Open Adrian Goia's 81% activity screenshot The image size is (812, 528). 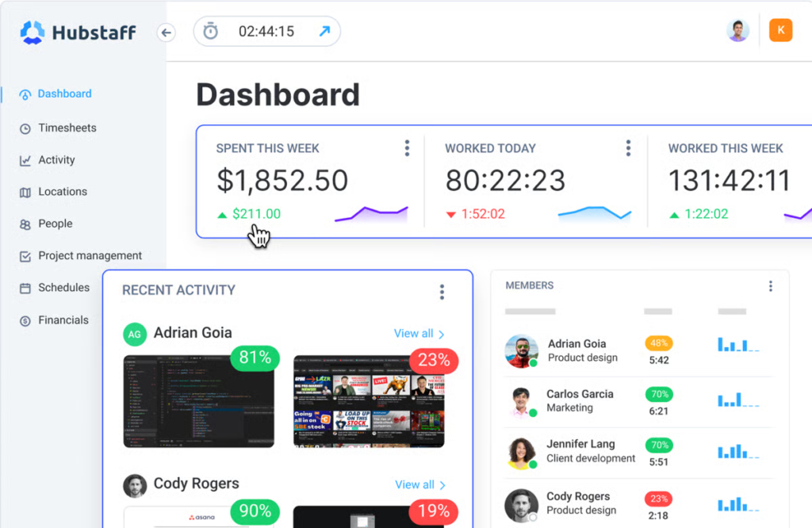tap(199, 400)
